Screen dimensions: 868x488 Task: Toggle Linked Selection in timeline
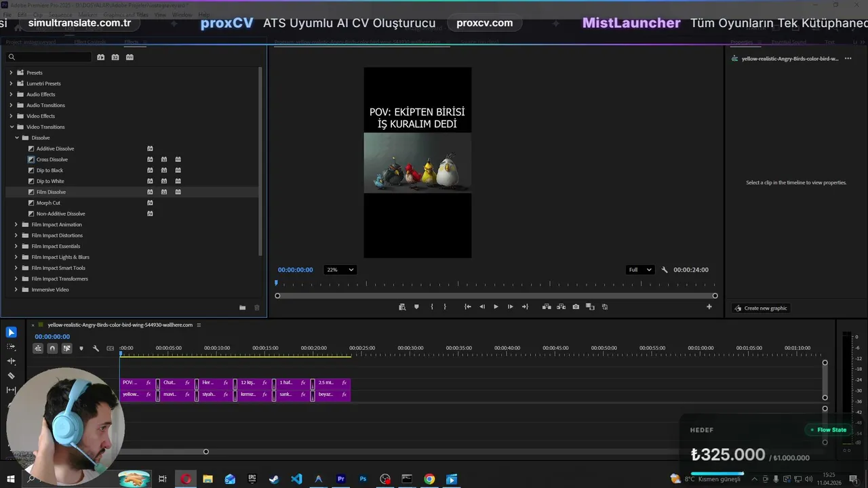66,348
